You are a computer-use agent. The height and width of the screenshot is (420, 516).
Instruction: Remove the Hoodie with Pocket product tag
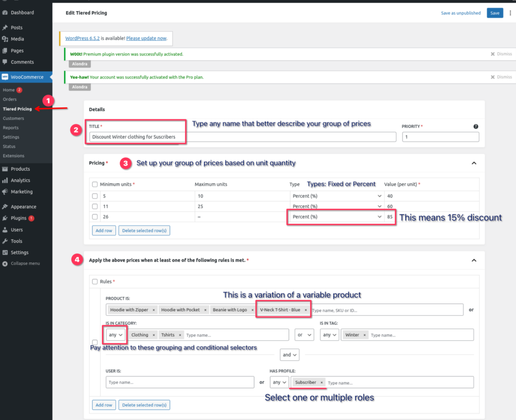[x=206, y=310]
